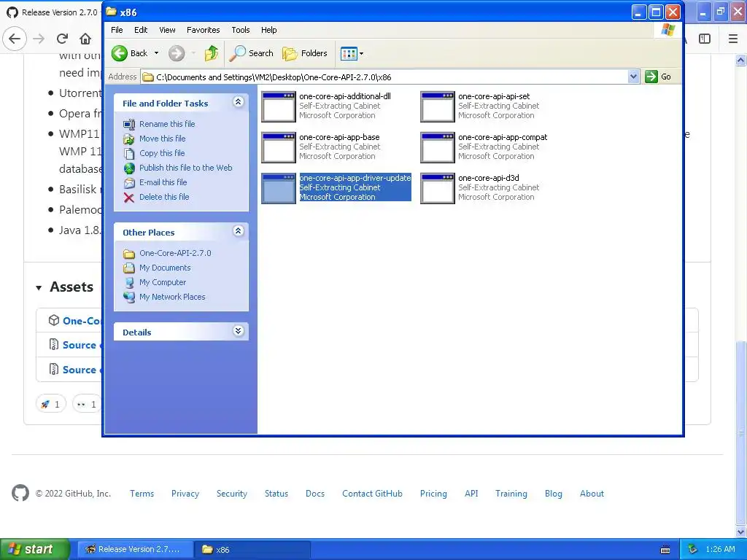Select the one-core-api-additional-dll file icon
747x560 pixels.
point(279,106)
